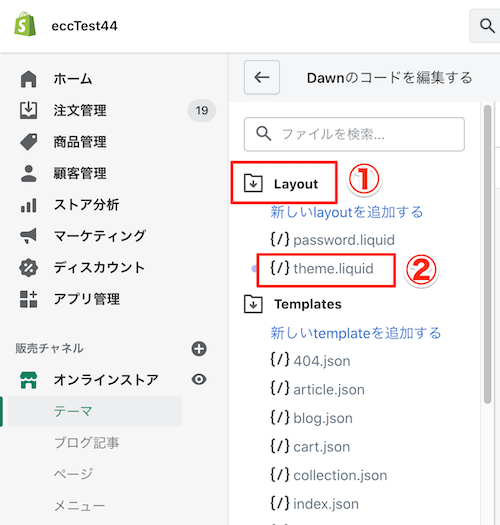
Task: Open the search magnifier in the top bar
Action: 487,26
